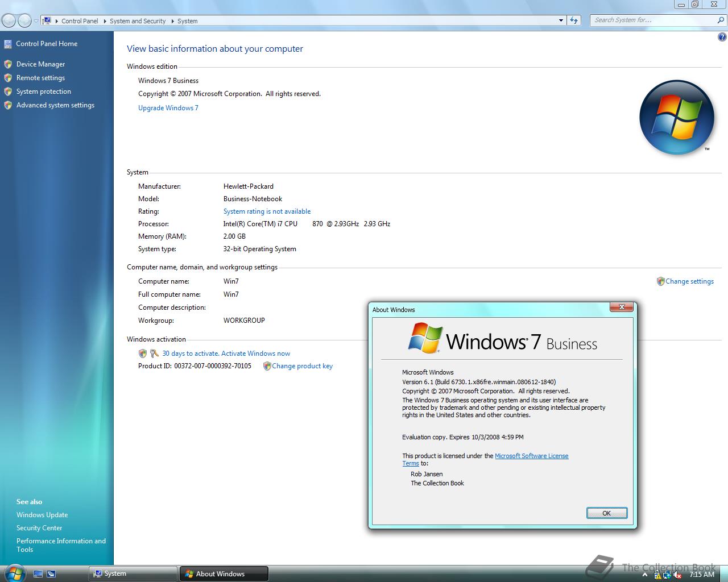Screen dimensions: 728x582
Task: Click the muted volume tray icon
Action: [677, 575]
